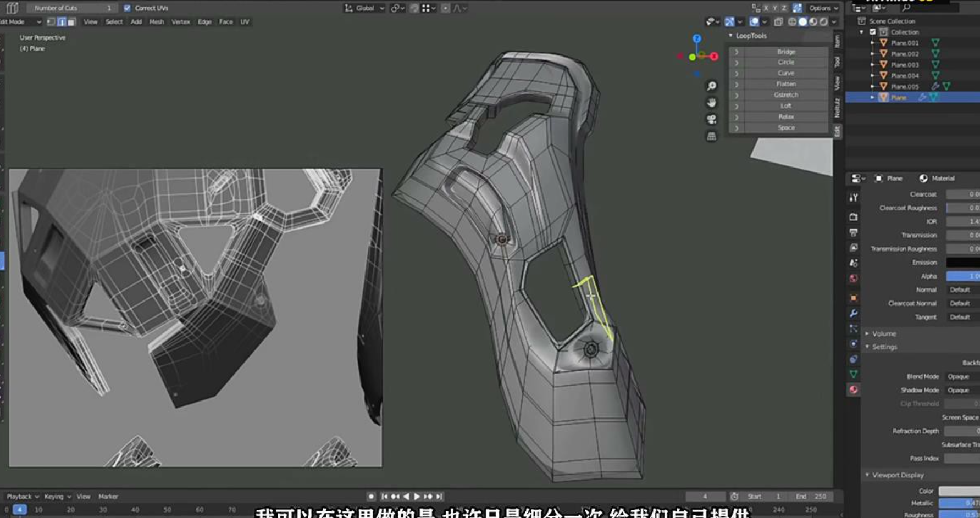Click the LoopTools Relax button
Viewport: 980px width, 518px height.
point(785,116)
